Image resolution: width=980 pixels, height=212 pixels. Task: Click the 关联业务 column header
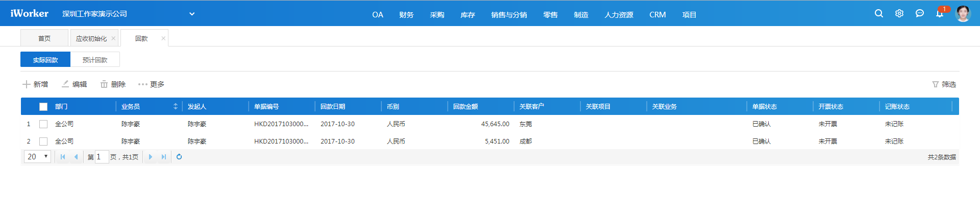tap(665, 106)
